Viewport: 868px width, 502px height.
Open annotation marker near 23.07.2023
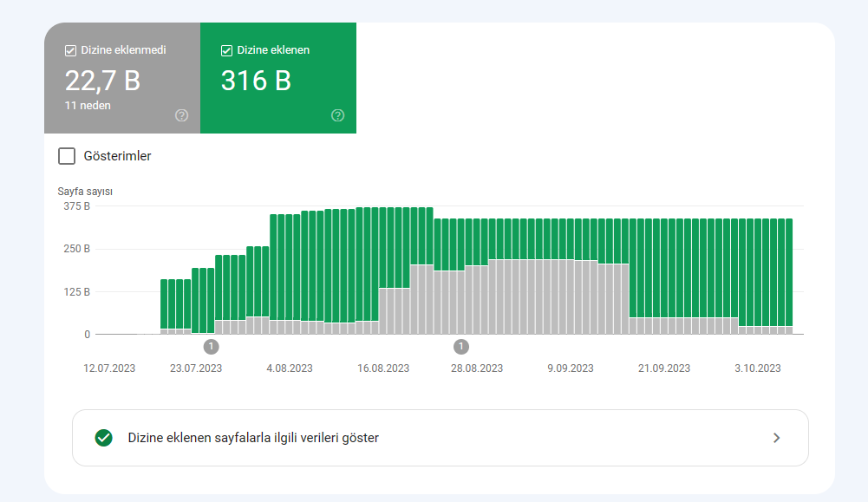[211, 347]
